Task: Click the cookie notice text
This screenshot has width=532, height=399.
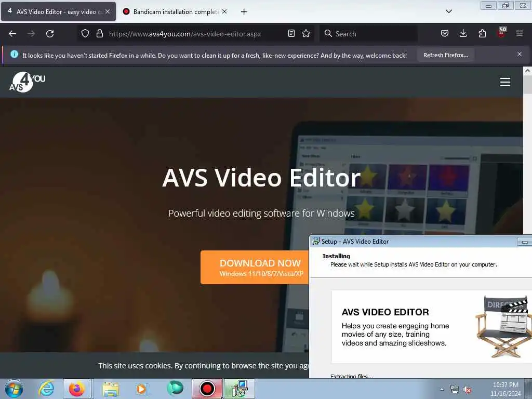Action: (203, 366)
